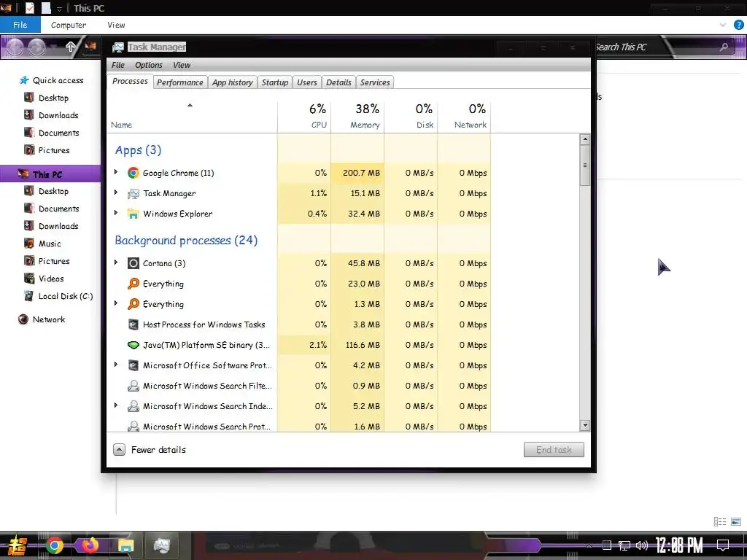This screenshot has height=560, width=747.
Task: Click the Cortana process icon
Action: click(133, 263)
